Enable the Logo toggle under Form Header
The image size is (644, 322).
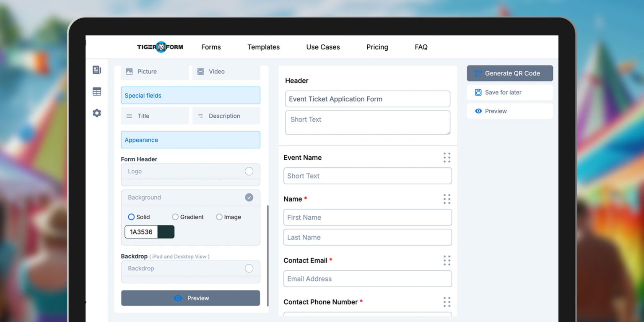(x=249, y=171)
